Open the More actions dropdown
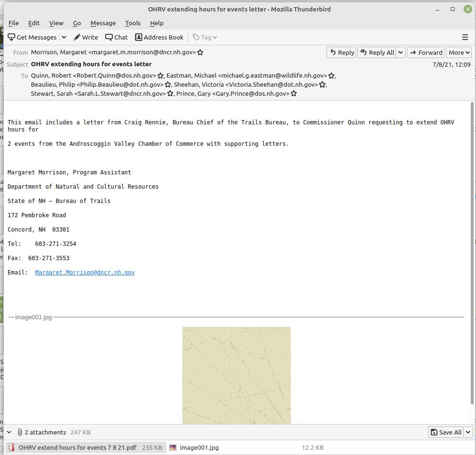This screenshot has height=455, width=476. [459, 52]
